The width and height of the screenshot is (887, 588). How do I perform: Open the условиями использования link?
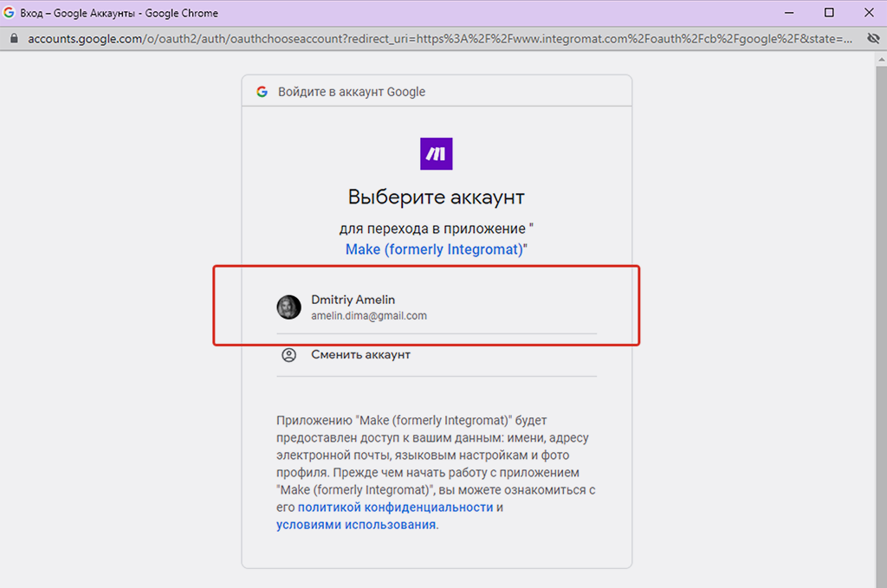click(356, 525)
